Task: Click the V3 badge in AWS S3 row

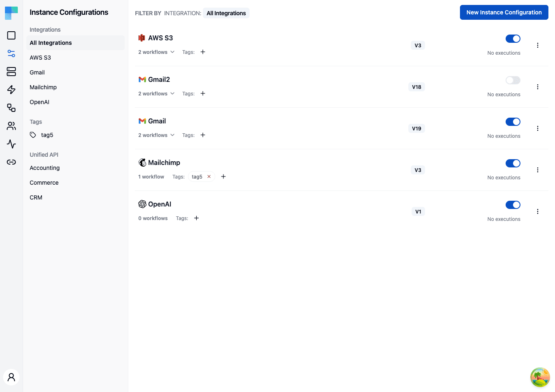Action: click(x=418, y=45)
